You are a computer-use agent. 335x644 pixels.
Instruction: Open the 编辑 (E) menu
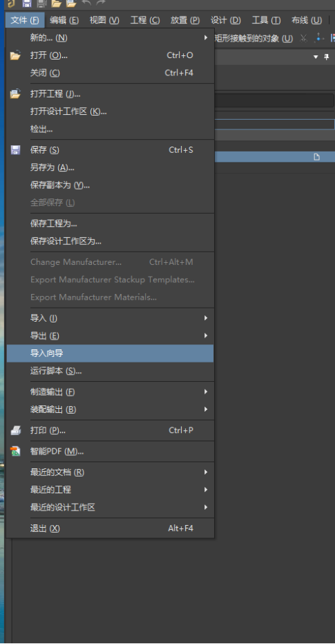pos(64,20)
